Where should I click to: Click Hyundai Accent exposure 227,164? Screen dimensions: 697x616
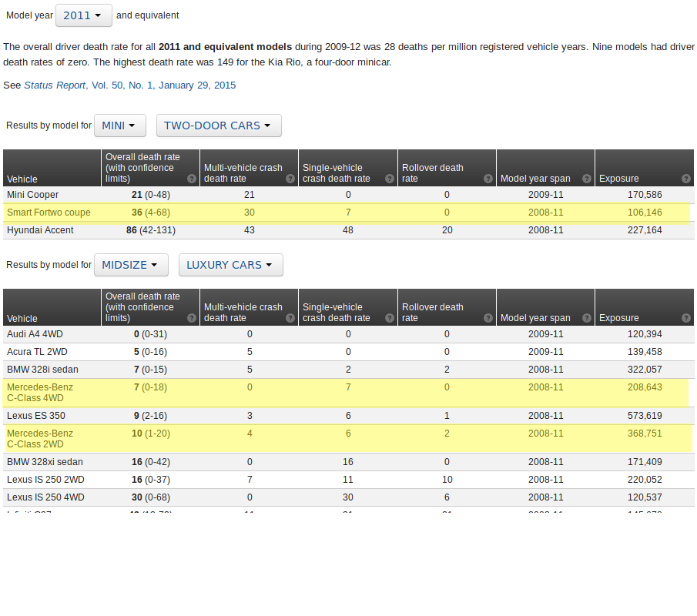pyautogui.click(x=645, y=230)
